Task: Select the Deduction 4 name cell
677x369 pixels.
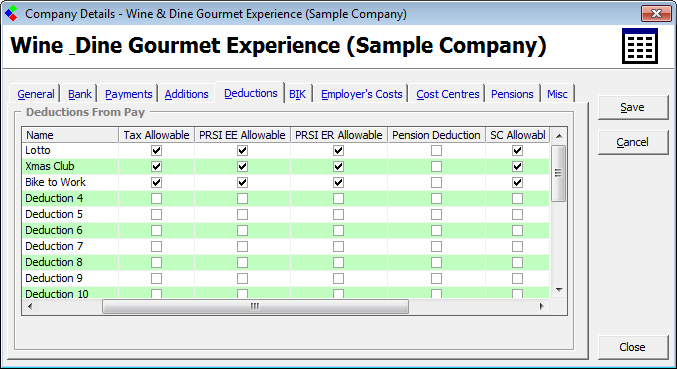Action: 70,198
